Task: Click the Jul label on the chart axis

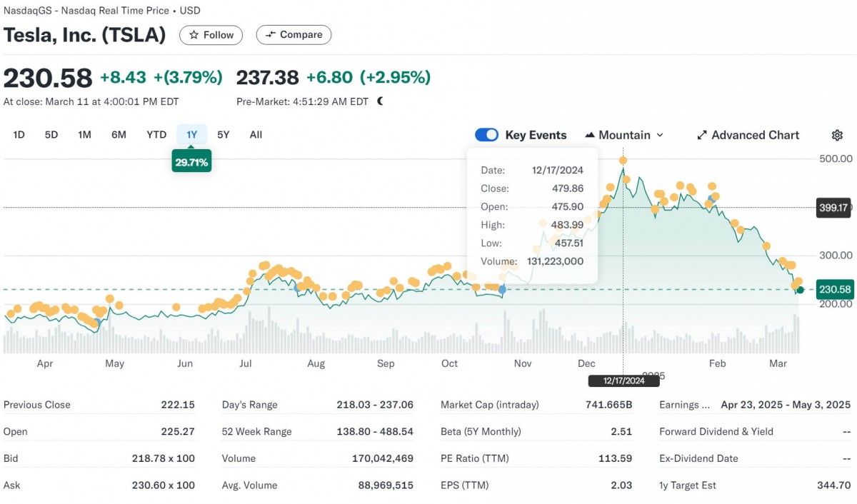Action: click(246, 364)
